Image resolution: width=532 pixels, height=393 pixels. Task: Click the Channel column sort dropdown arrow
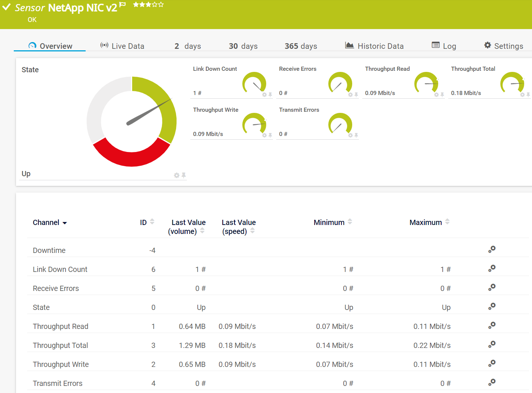point(65,223)
